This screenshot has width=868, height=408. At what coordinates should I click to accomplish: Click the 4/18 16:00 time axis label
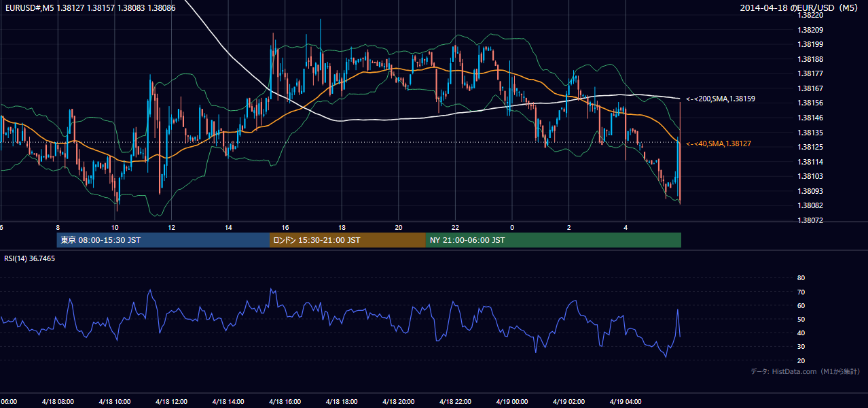tap(285, 402)
